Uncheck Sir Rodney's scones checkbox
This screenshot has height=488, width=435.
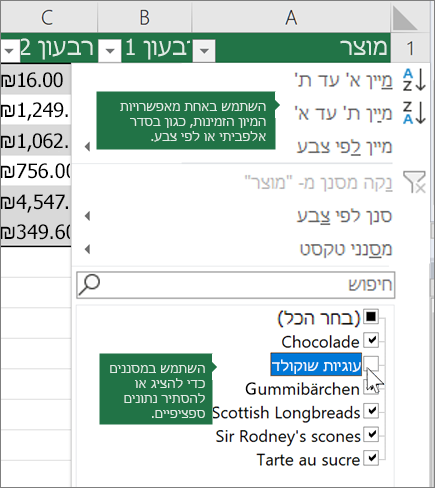point(371,434)
